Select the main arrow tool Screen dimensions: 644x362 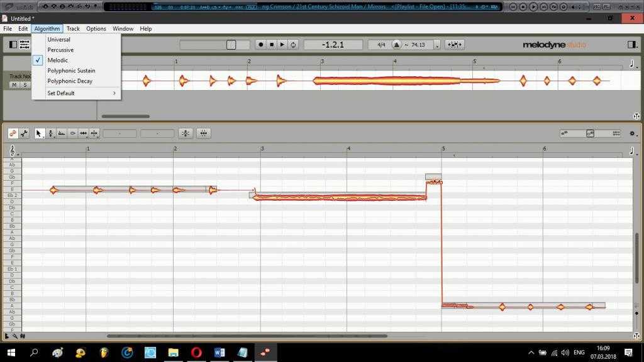(39, 133)
